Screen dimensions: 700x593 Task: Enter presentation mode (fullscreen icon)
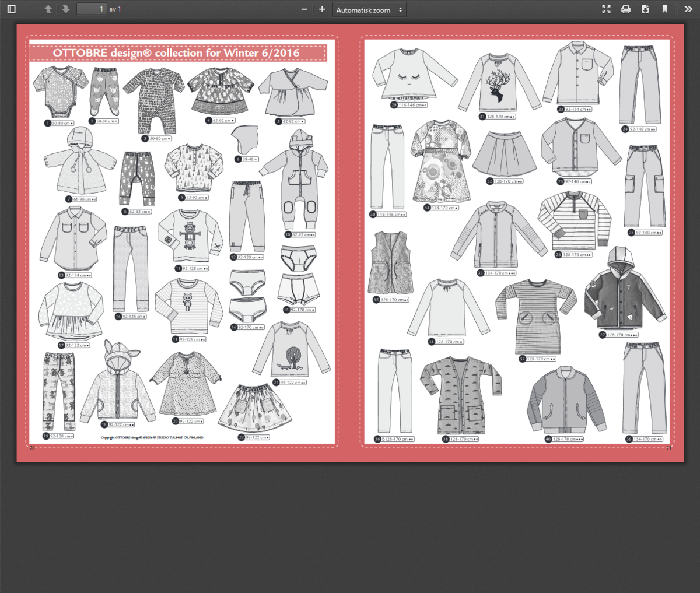click(x=606, y=9)
